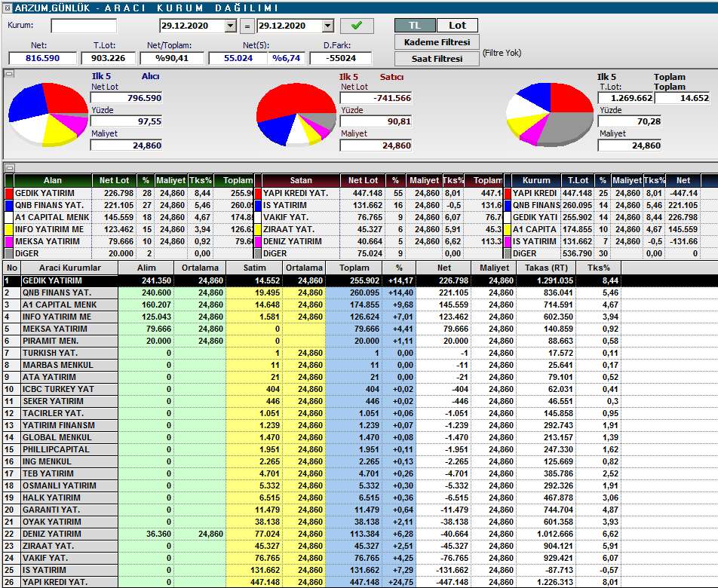Click the Net/Toplam field showing %90,41

point(172,58)
